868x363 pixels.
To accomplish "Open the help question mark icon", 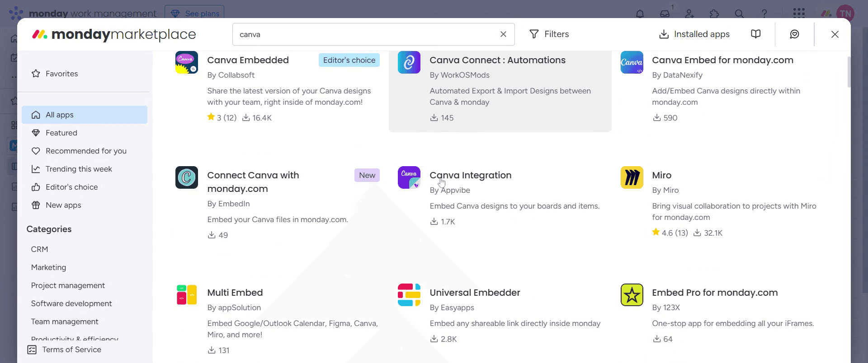I will [764, 14].
